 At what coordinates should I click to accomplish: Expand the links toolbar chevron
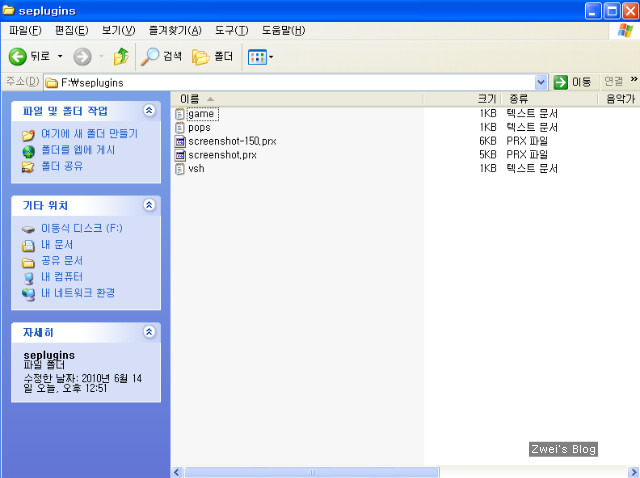click(634, 79)
